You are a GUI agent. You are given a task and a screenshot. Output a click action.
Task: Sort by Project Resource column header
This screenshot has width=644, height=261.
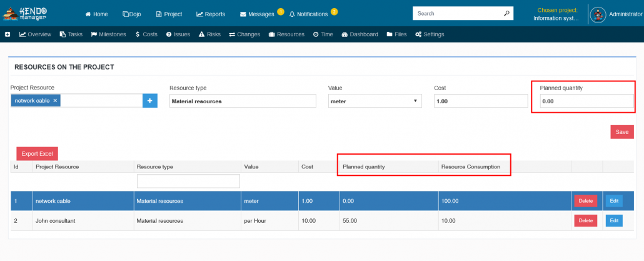(57, 167)
